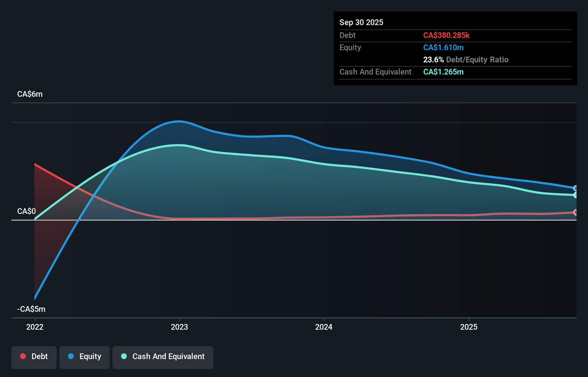The image size is (588, 377).
Task: Click the chart peak near 2023
Action: click(179, 121)
